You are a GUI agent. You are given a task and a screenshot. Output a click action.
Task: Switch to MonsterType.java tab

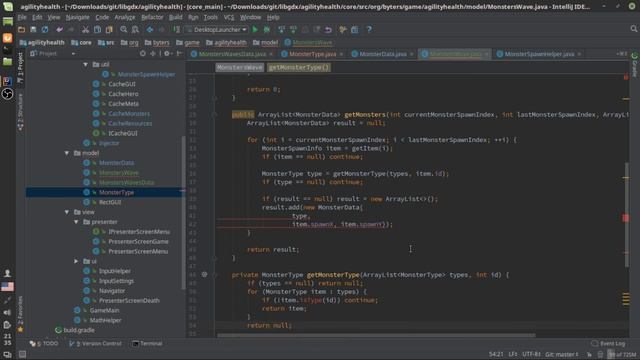coord(313,54)
